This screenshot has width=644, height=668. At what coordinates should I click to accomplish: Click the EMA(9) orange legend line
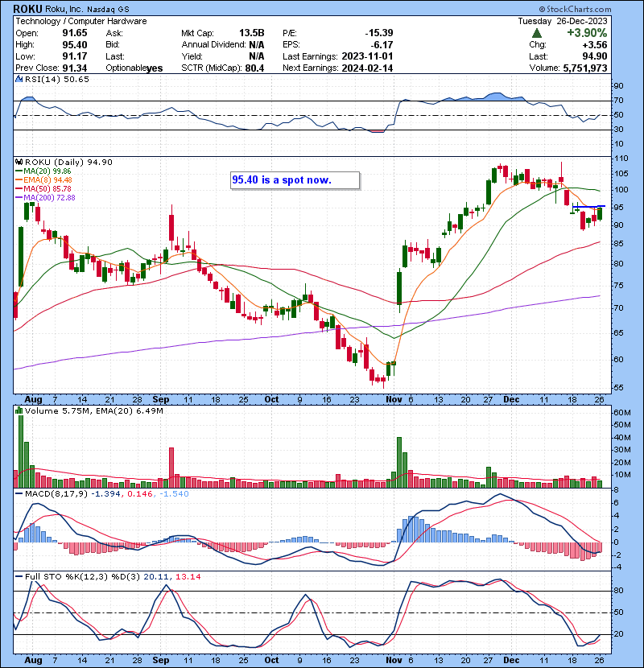(19, 180)
